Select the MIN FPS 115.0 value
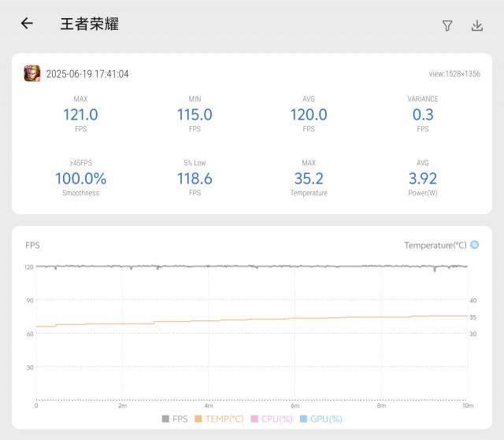This screenshot has height=440, width=504. [195, 115]
